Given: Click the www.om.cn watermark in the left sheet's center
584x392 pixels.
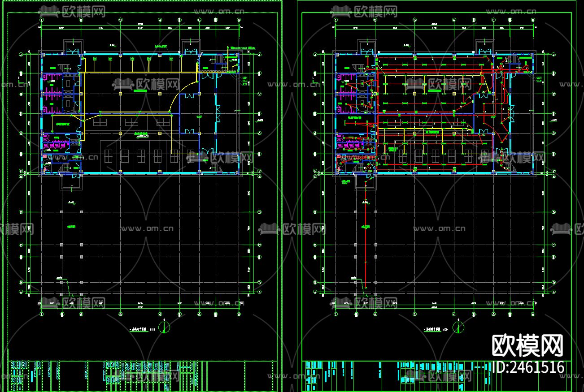Looking at the screenshot, I should (x=148, y=228).
